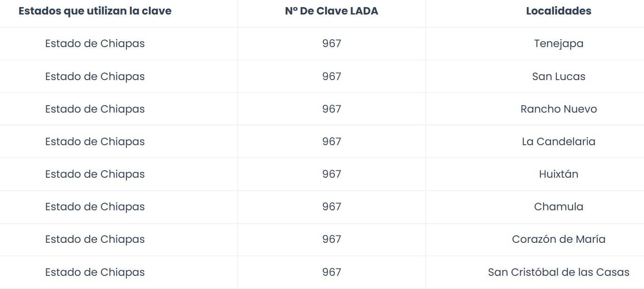This screenshot has width=644, height=289.
Task: Click San Cristóbal de las Casas cell
Action: (x=559, y=272)
